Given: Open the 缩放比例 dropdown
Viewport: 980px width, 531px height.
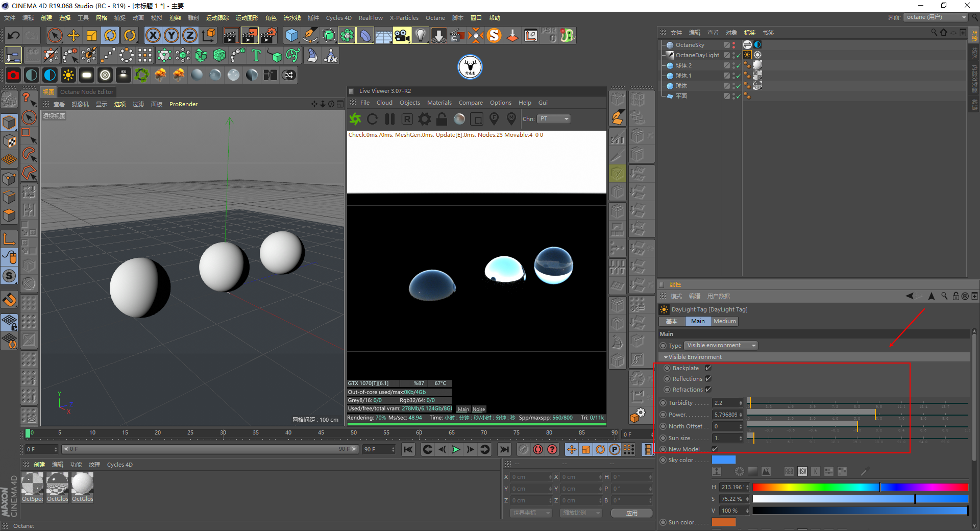Looking at the screenshot, I should tap(580, 513).
